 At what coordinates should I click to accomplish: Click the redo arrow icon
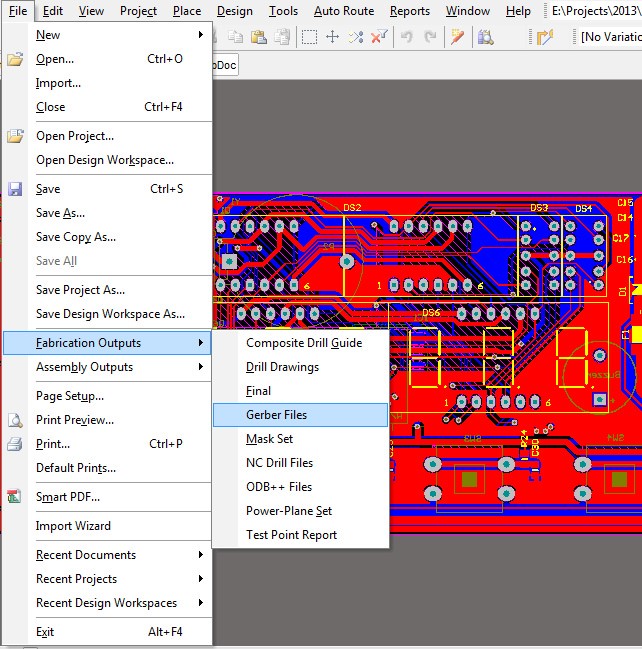(428, 37)
